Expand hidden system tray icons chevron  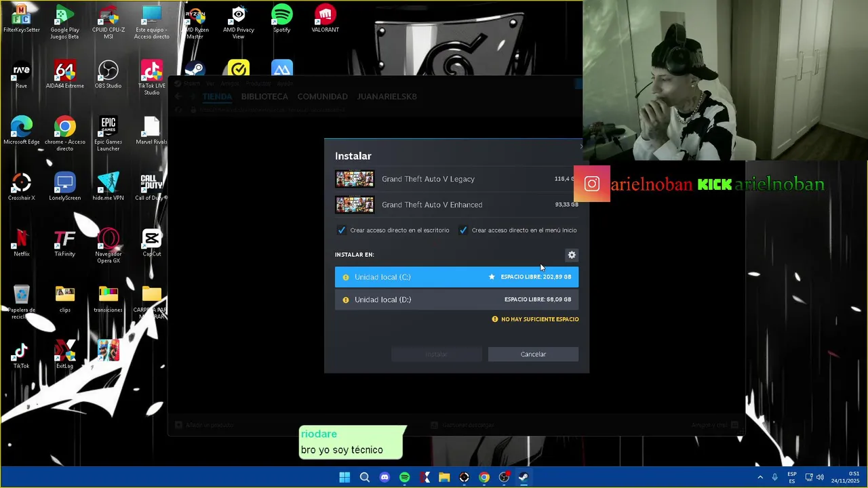tap(760, 477)
